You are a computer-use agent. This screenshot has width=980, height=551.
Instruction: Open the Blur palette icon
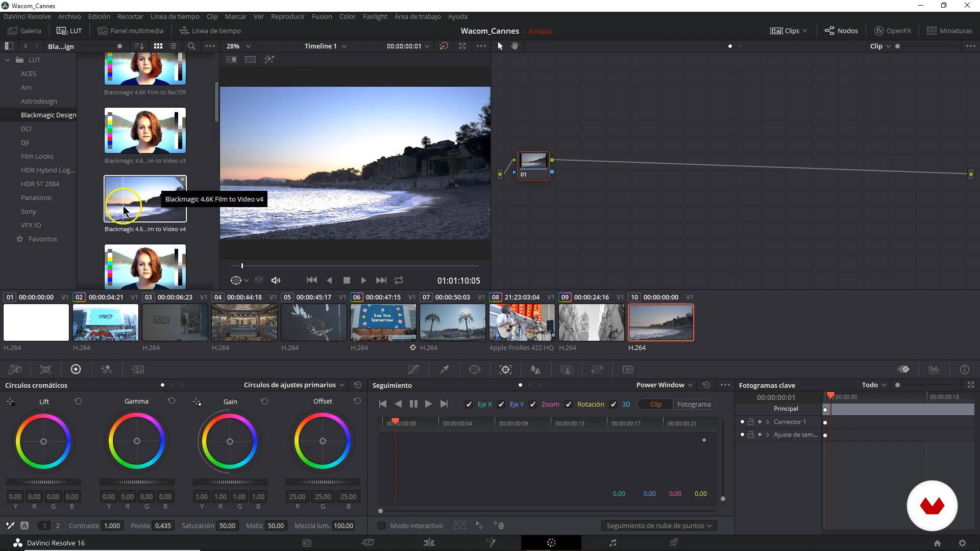(x=535, y=369)
